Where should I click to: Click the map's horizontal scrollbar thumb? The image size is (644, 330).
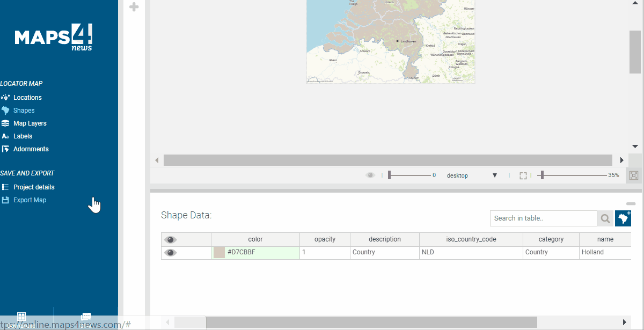[388, 160]
